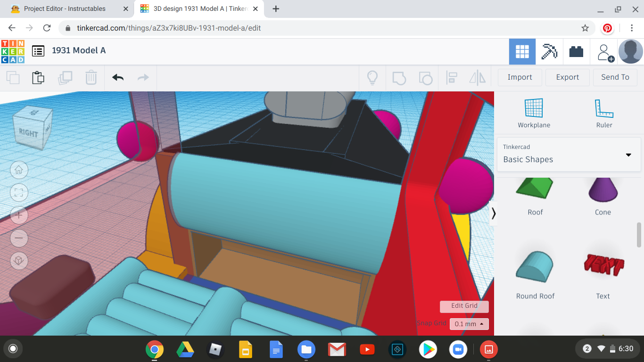
Task: Collapse the shapes panel with the chevron
Action: click(x=494, y=214)
